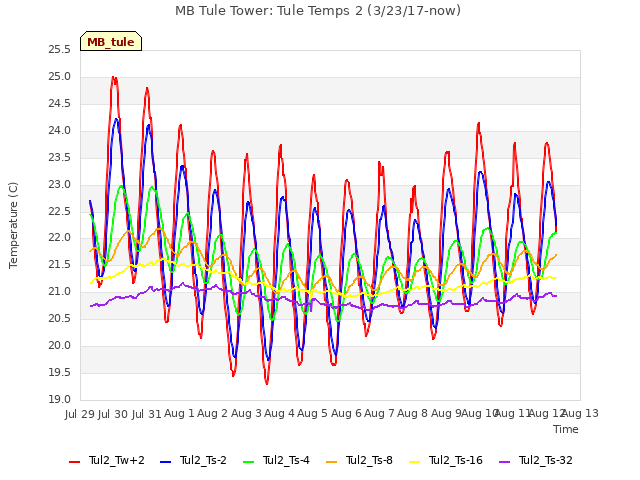Select the Tul2_Ts-8 legend label
640x480 pixels.
[x=369, y=460]
